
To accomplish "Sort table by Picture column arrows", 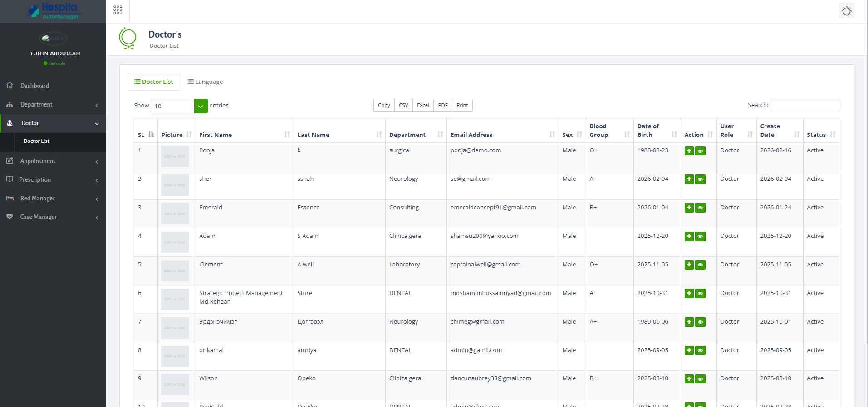I will 189,135.
